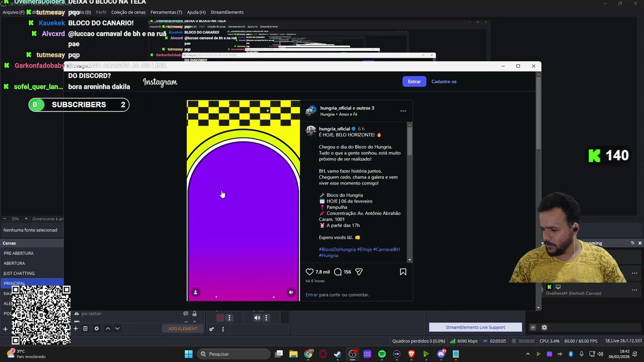Open the Ajuda (H) menu
Screen dimensions: 644x362
click(x=196, y=12)
